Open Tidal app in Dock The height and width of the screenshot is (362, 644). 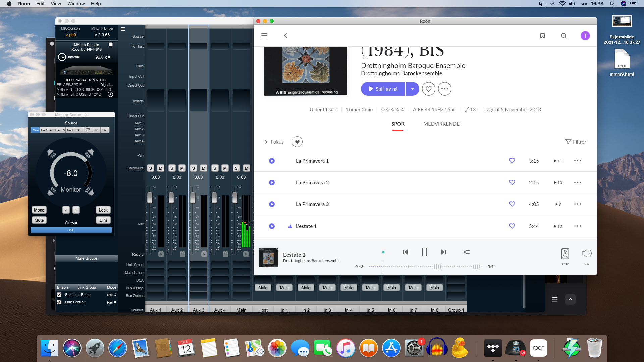493,348
